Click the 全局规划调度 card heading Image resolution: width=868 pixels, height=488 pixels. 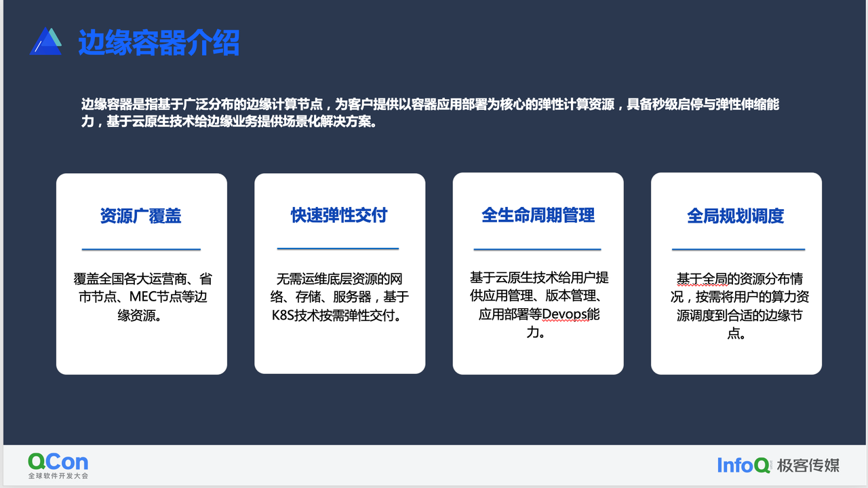736,216
